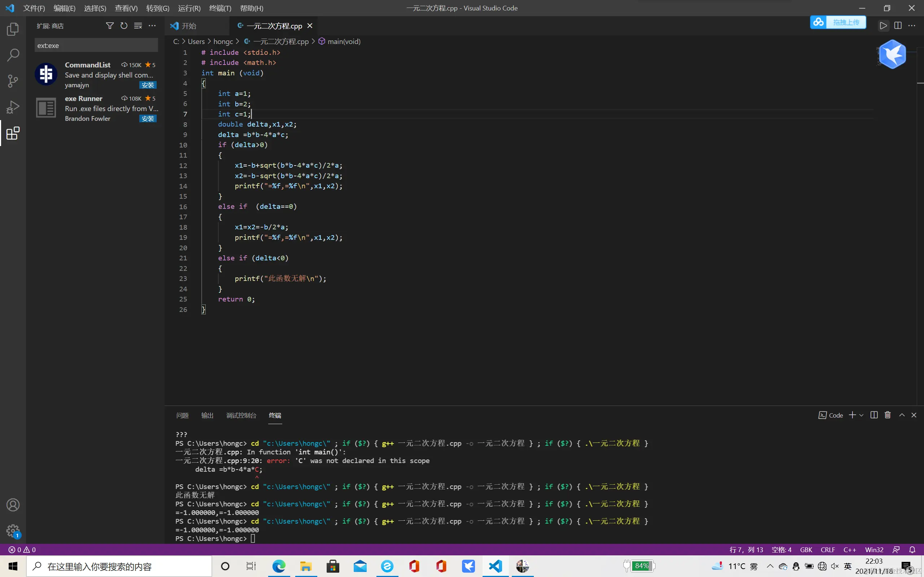This screenshot has width=924, height=577.
Task: Open the Source Control view
Action: pyautogui.click(x=13, y=81)
